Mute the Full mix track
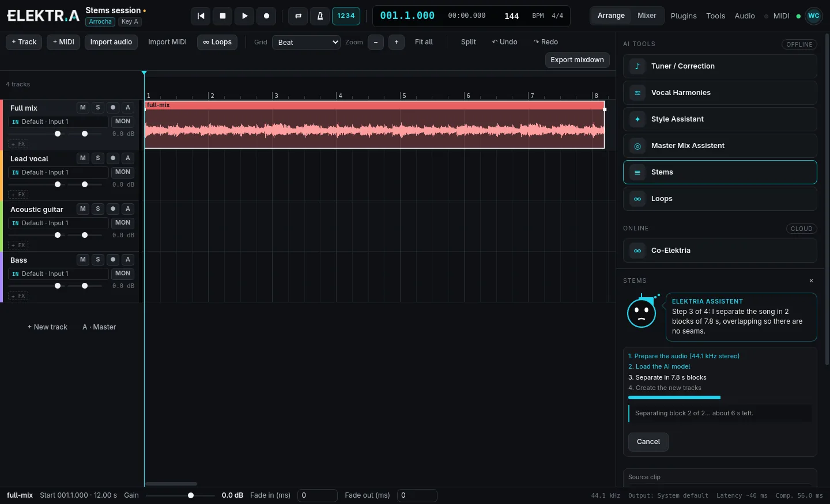Screen dimensions: 830x504 (83, 108)
